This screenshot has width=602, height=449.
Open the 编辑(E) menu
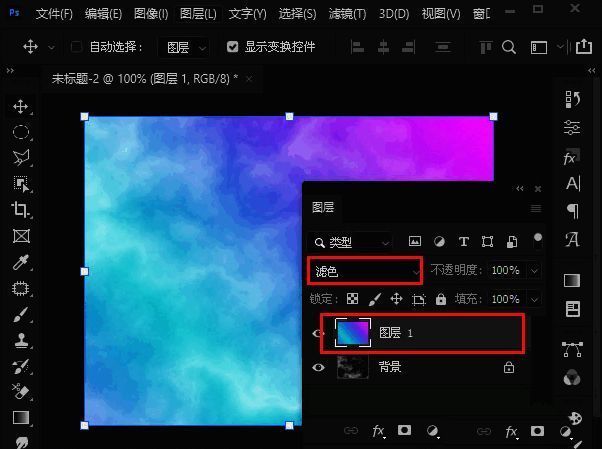pyautogui.click(x=103, y=14)
